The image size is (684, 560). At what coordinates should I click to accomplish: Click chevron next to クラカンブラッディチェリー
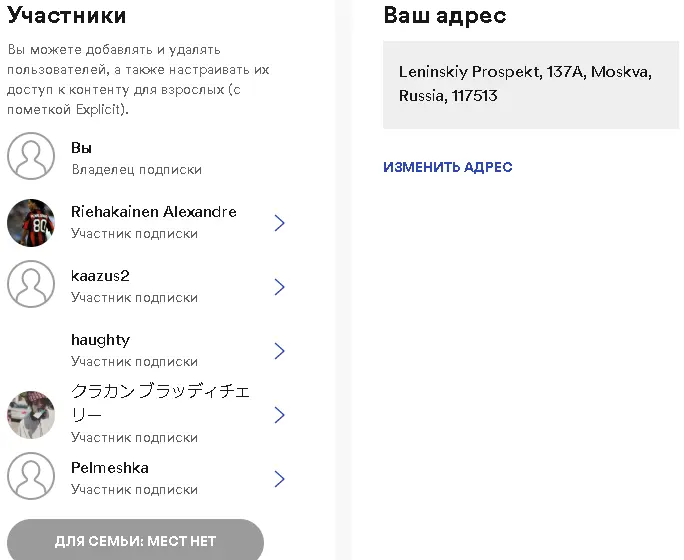coord(280,415)
